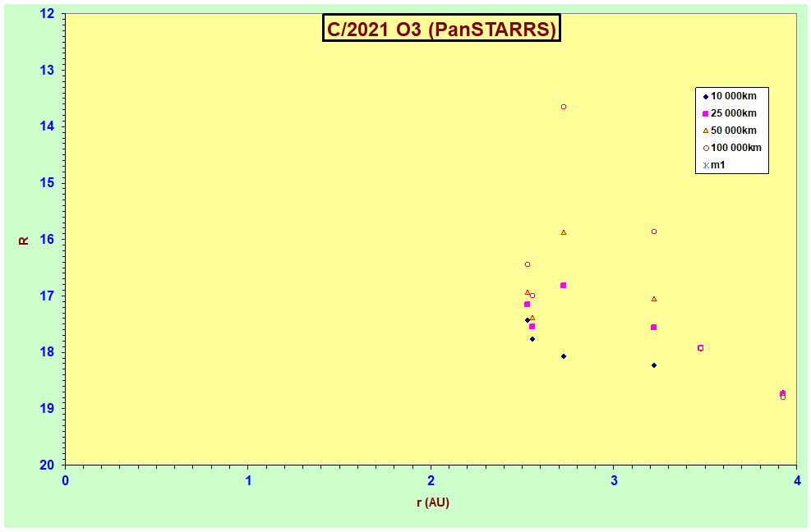Select the blue asterisk legend marker for m1
The image size is (811, 532).
706,166
